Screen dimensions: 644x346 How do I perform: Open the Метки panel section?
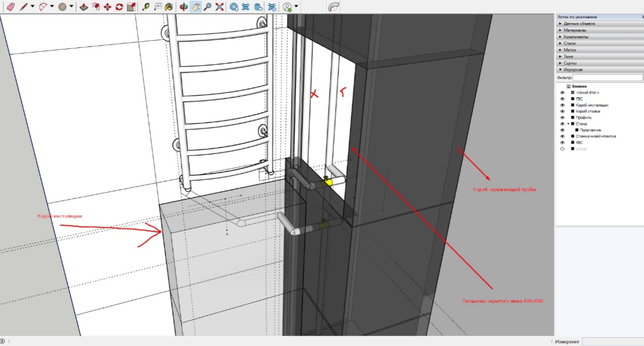pos(569,50)
